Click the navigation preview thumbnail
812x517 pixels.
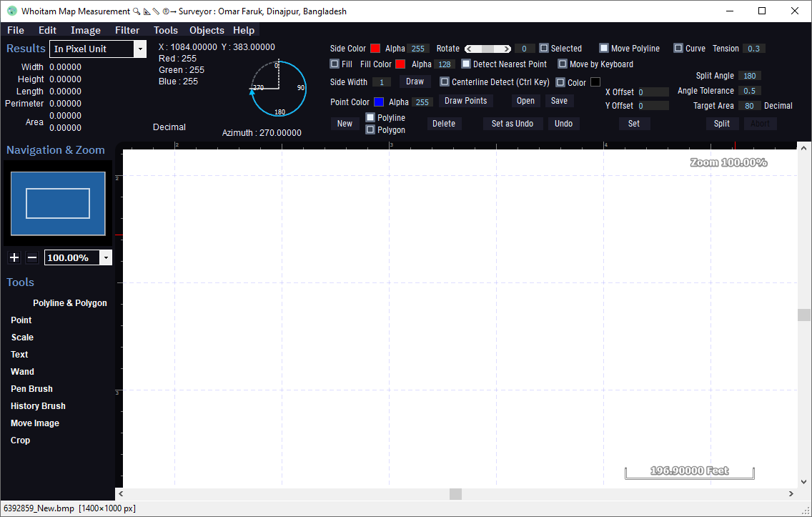point(57,203)
